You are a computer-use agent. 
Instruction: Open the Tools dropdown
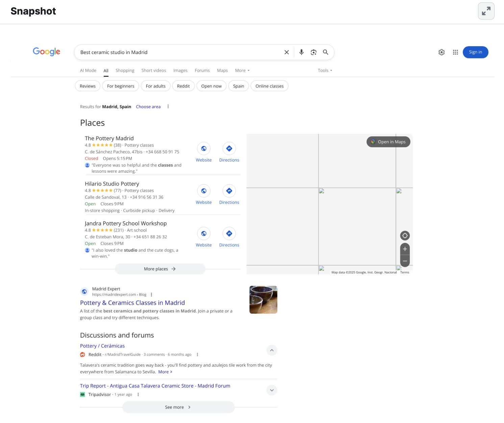tap(325, 71)
